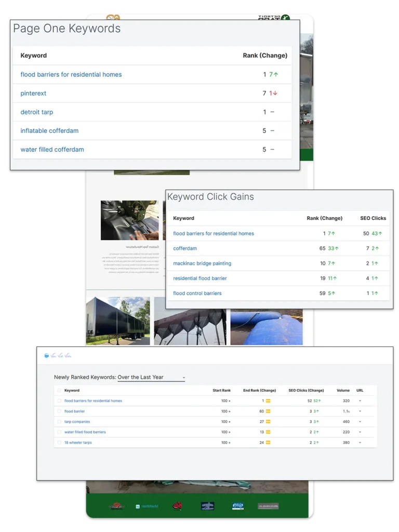The width and height of the screenshot is (399, 532).
Task: Click the light blue partner logo in footer
Action: [x=237, y=506]
